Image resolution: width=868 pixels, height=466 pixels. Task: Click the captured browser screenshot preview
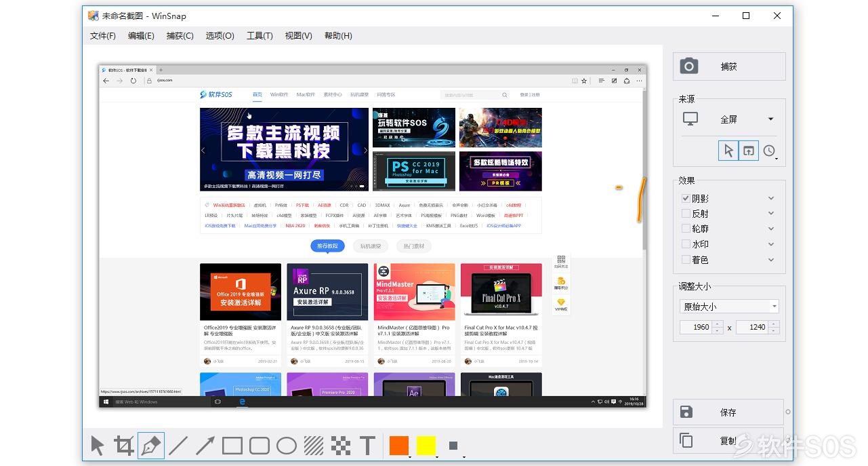click(x=373, y=236)
